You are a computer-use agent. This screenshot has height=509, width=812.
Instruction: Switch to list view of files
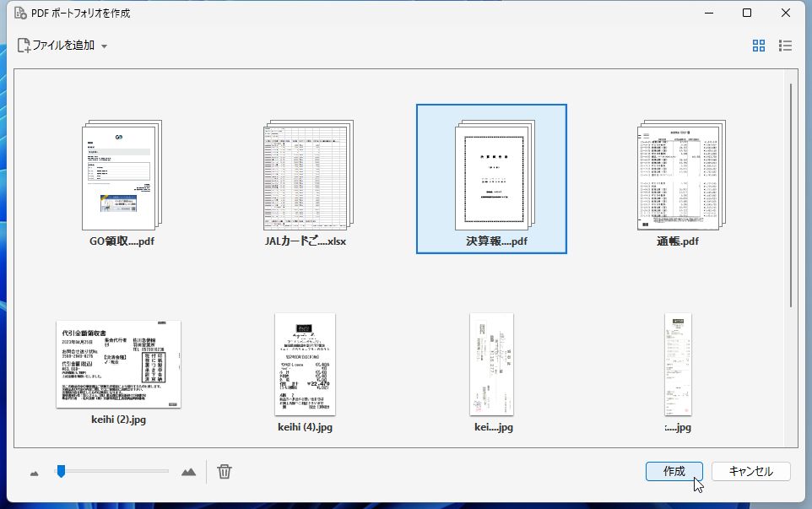tap(785, 46)
